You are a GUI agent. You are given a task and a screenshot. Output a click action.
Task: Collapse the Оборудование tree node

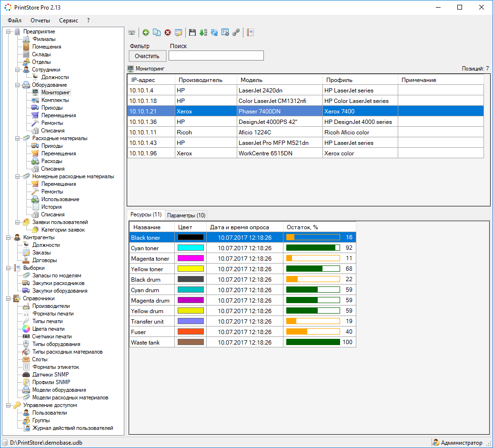pyautogui.click(x=17, y=85)
